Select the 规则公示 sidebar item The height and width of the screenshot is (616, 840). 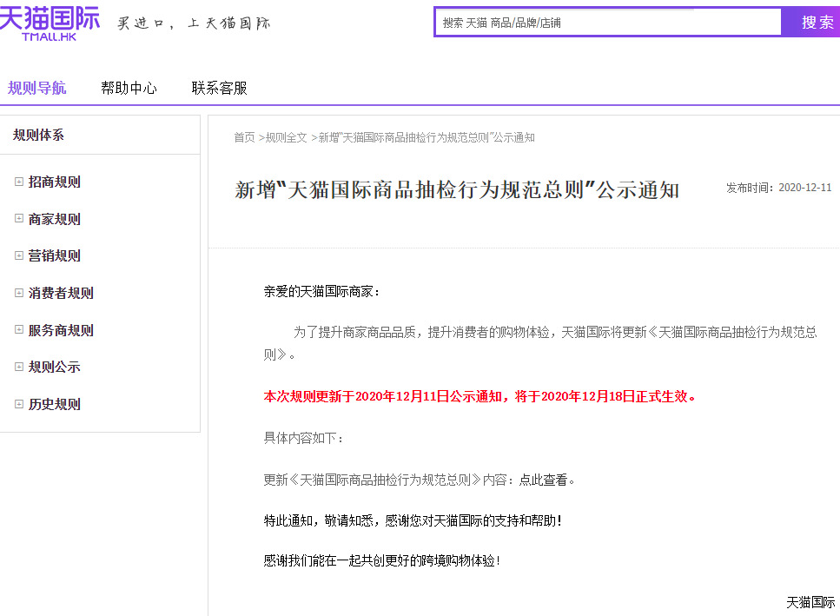[54, 367]
